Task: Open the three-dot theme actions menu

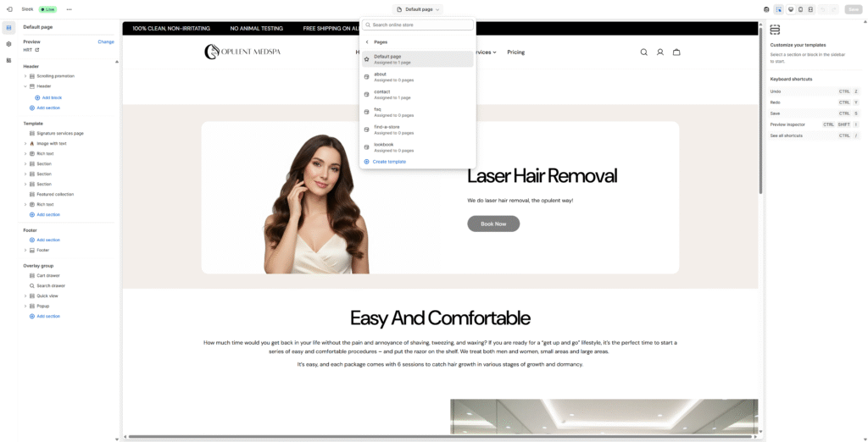Action: (x=70, y=9)
